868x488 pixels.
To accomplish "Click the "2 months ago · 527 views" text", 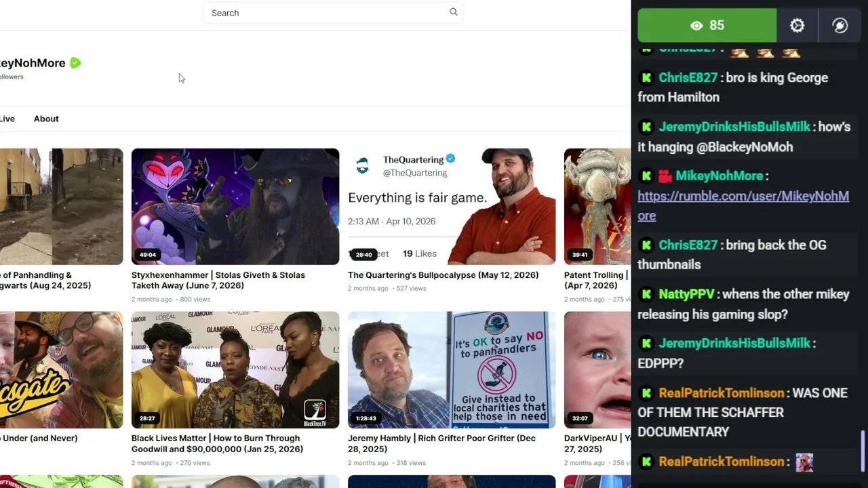I will 387,289.
